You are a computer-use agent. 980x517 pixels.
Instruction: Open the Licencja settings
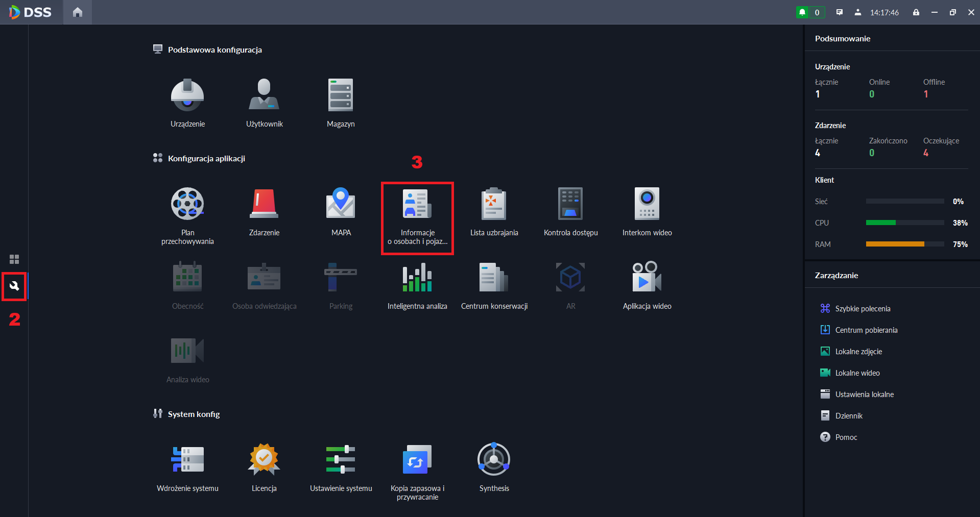264,466
